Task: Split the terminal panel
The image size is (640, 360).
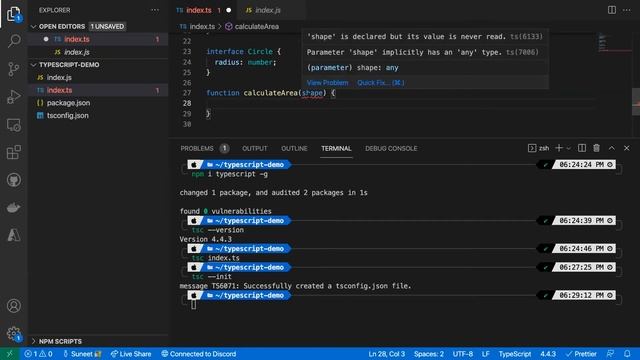Action: tap(582, 148)
